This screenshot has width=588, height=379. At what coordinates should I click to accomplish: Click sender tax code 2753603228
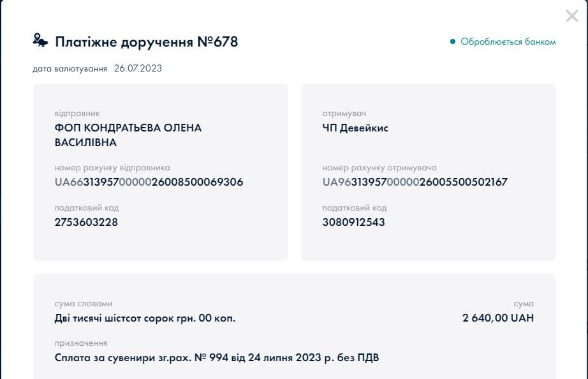(86, 223)
